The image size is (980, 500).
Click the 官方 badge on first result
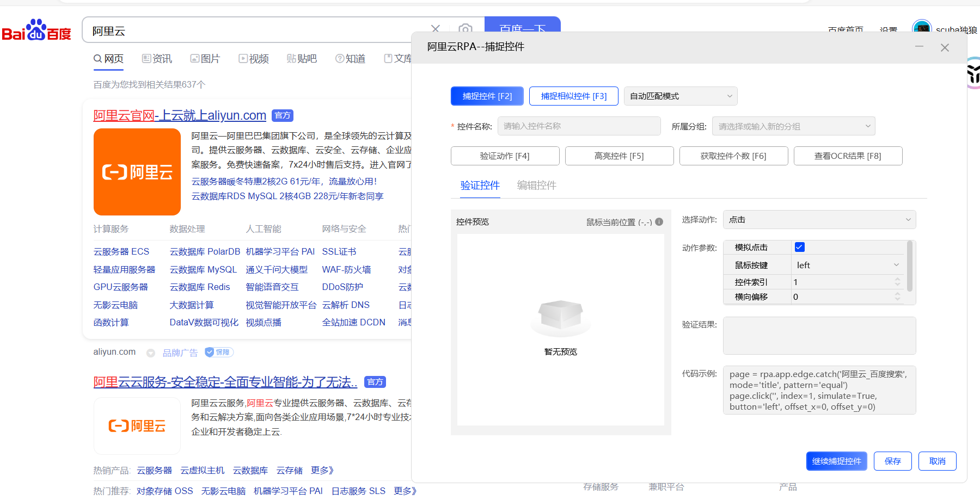pos(283,115)
